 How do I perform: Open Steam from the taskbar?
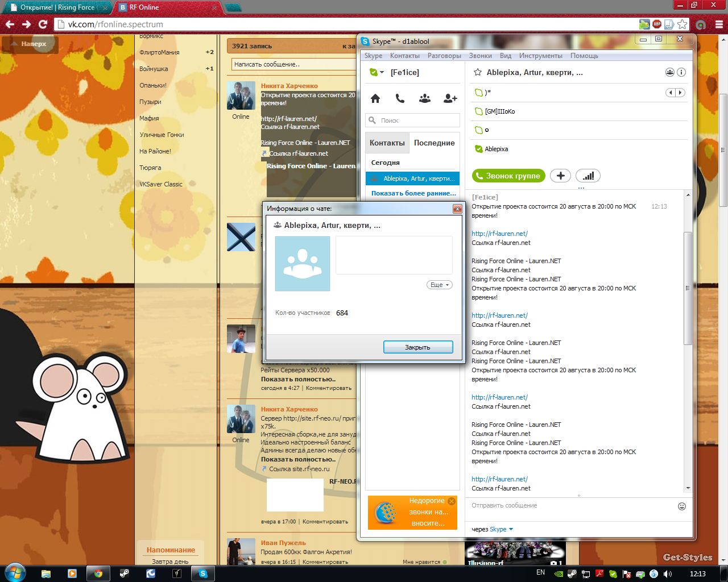125,573
